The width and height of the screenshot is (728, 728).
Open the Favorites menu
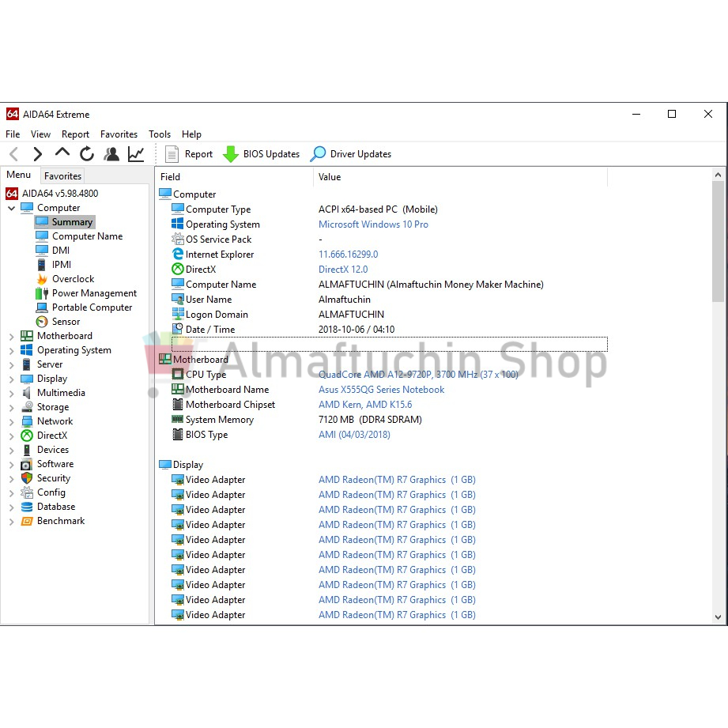click(x=119, y=134)
